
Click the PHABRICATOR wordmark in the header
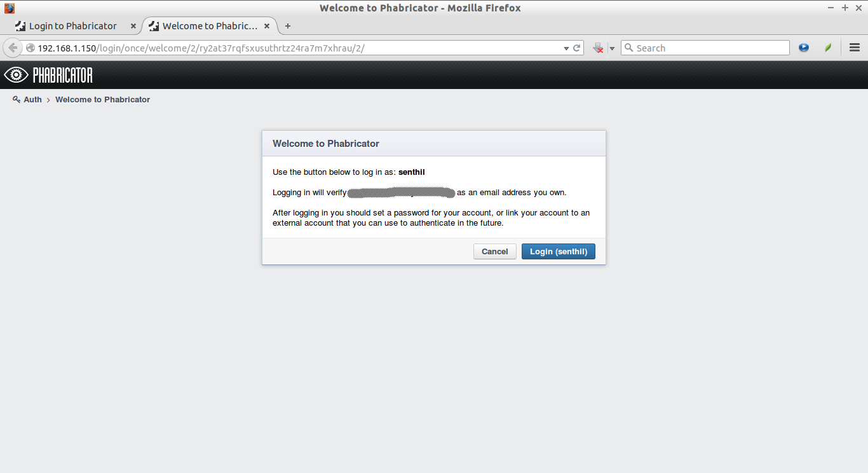63,75
